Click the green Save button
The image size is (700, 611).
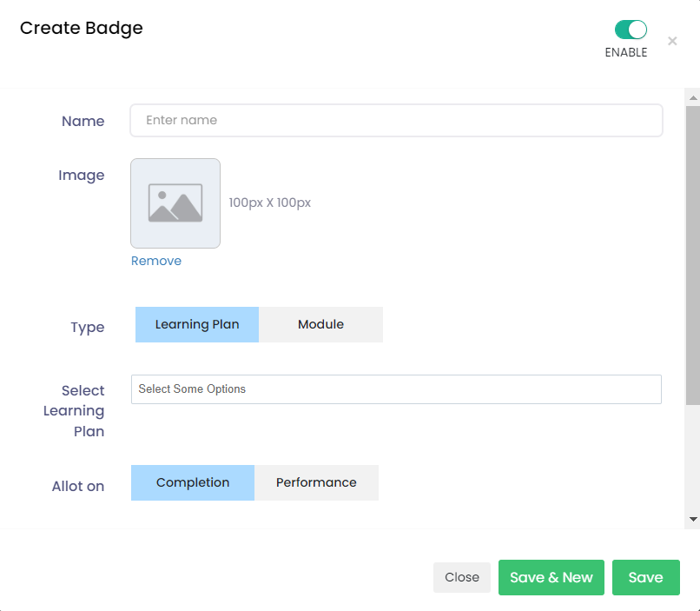645,577
